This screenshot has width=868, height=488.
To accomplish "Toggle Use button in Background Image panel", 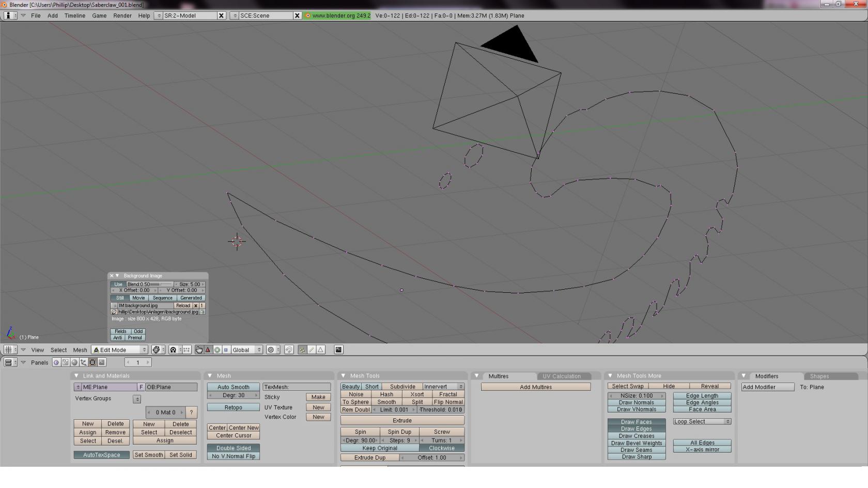I will [118, 285].
